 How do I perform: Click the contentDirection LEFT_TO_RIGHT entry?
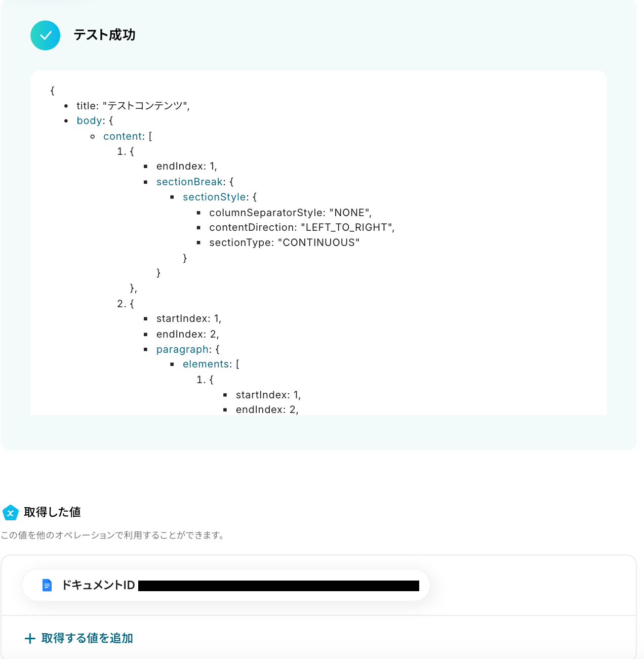(302, 227)
